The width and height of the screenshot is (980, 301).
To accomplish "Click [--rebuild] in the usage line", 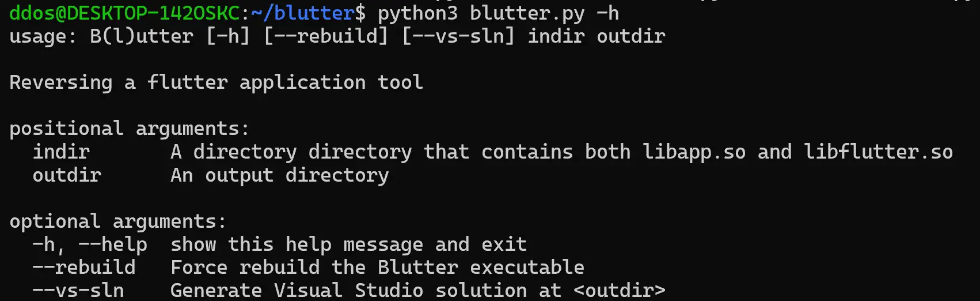I will pos(326,36).
